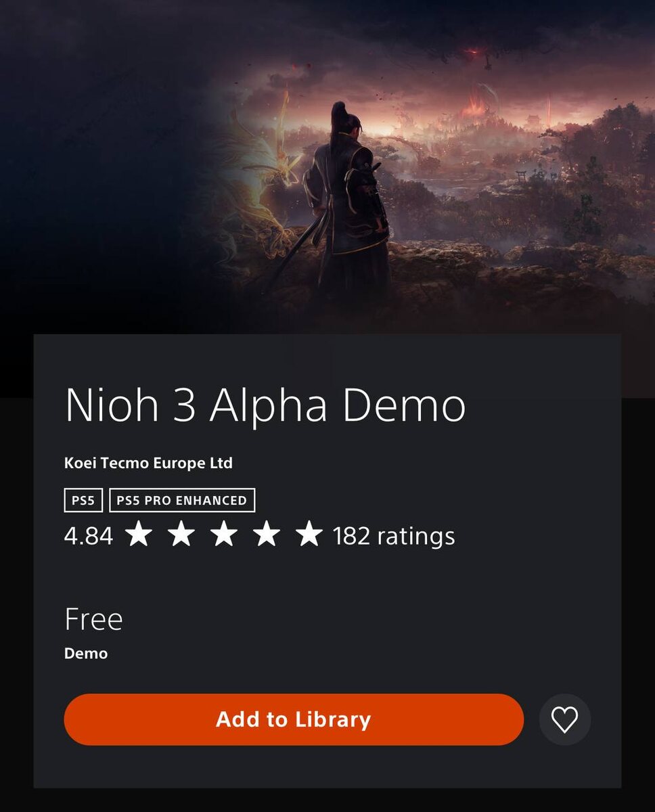The height and width of the screenshot is (812, 655).
Task: Add game to wishlist with heart icon
Action: [565, 719]
